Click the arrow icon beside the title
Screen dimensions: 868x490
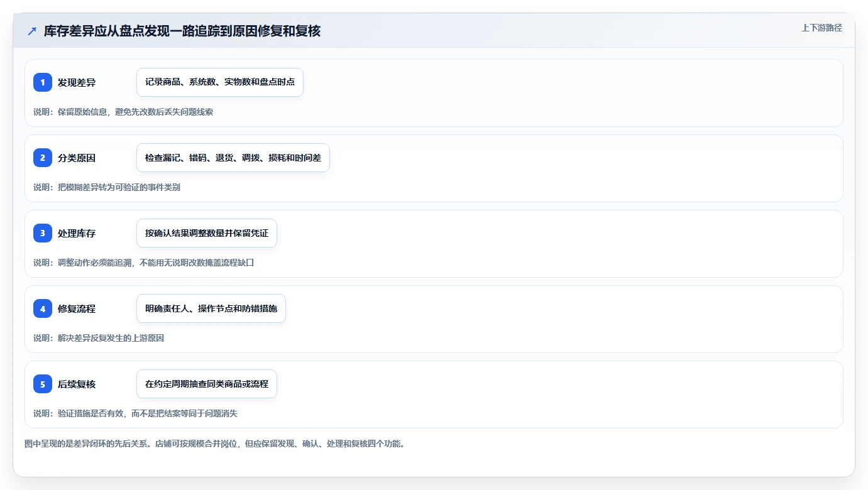click(32, 31)
